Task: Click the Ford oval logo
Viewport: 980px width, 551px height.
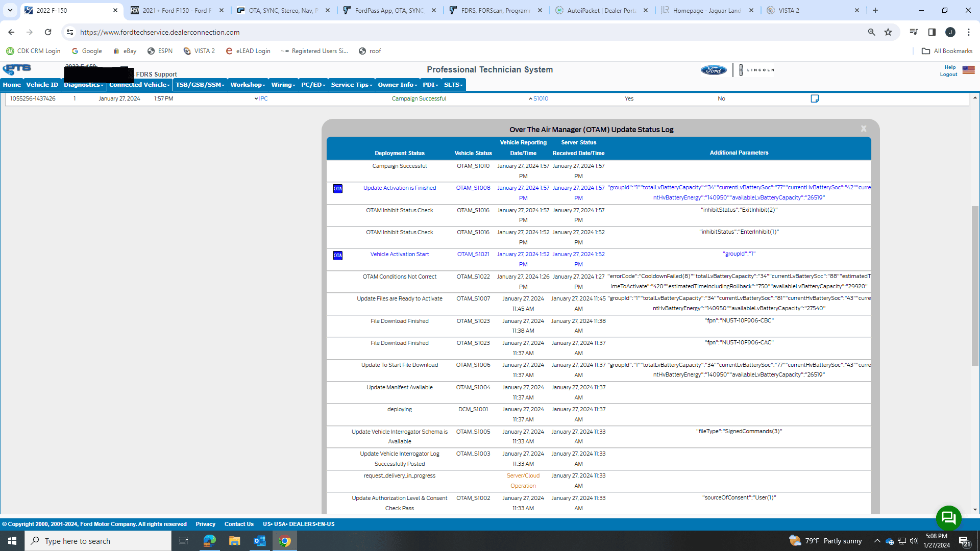Action: [714, 70]
